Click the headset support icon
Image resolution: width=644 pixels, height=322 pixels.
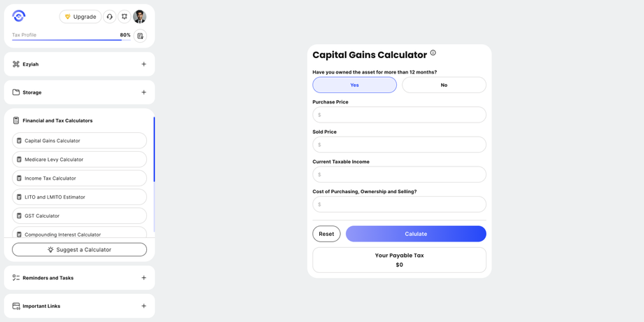pyautogui.click(x=110, y=17)
